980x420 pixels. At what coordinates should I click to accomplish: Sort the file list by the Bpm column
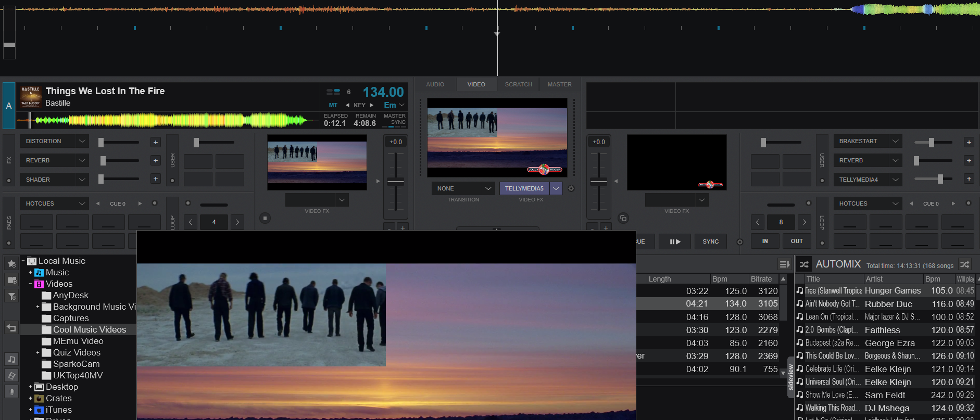coord(730,279)
